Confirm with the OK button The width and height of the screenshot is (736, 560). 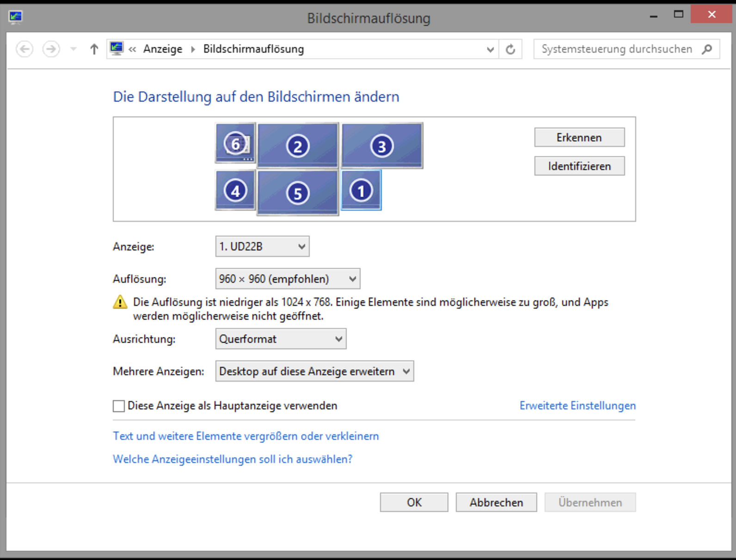414,502
